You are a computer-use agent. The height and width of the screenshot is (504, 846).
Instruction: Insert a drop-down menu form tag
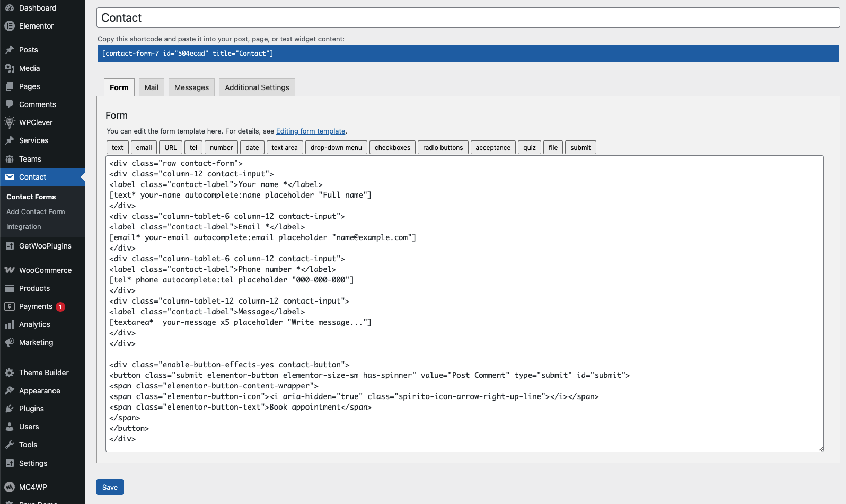(336, 148)
